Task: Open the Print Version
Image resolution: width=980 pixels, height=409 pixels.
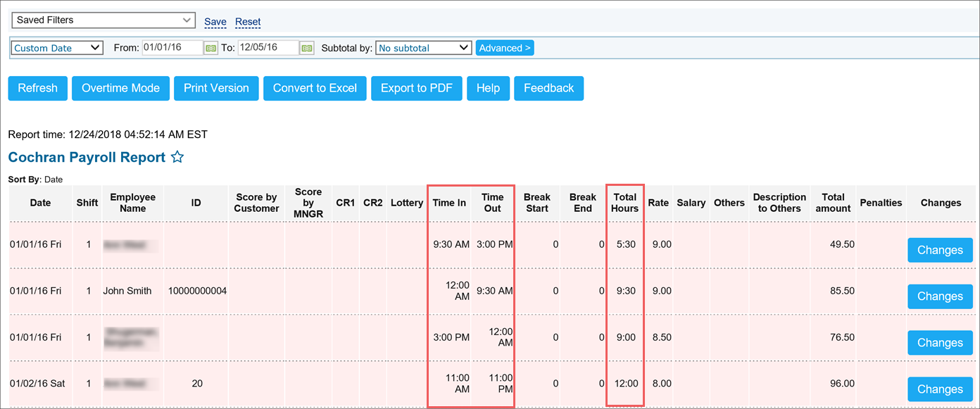Action: pyautogui.click(x=216, y=88)
